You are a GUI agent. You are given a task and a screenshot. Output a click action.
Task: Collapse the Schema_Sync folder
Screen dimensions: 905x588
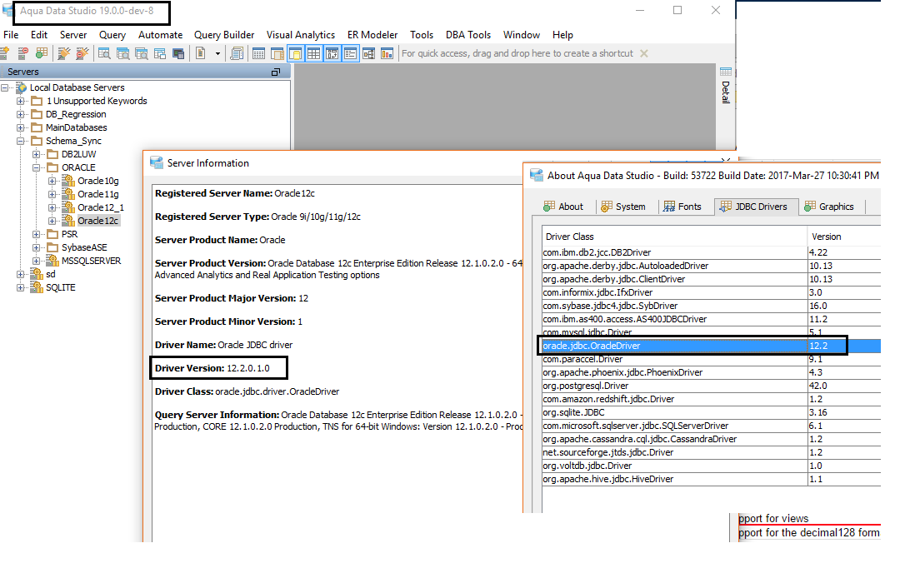(21, 141)
